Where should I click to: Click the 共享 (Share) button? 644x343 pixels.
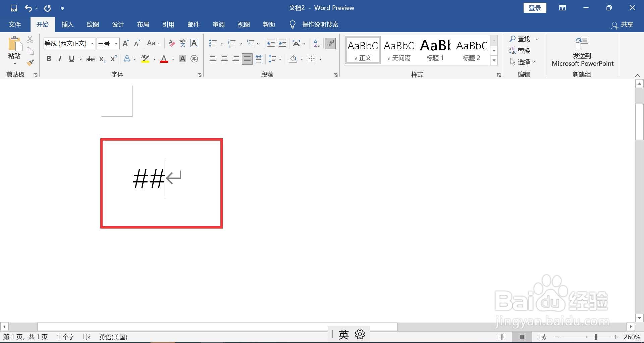623,24
